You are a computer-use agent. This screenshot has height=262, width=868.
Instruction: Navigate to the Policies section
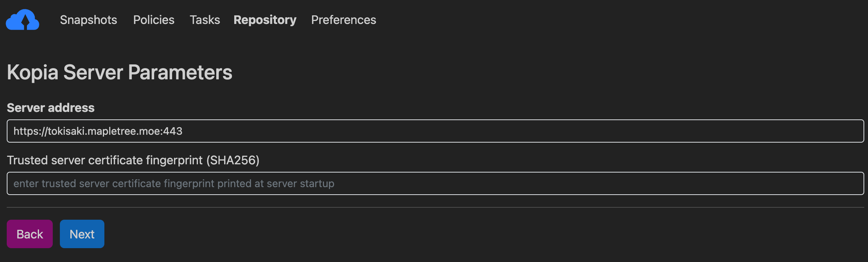click(x=153, y=20)
